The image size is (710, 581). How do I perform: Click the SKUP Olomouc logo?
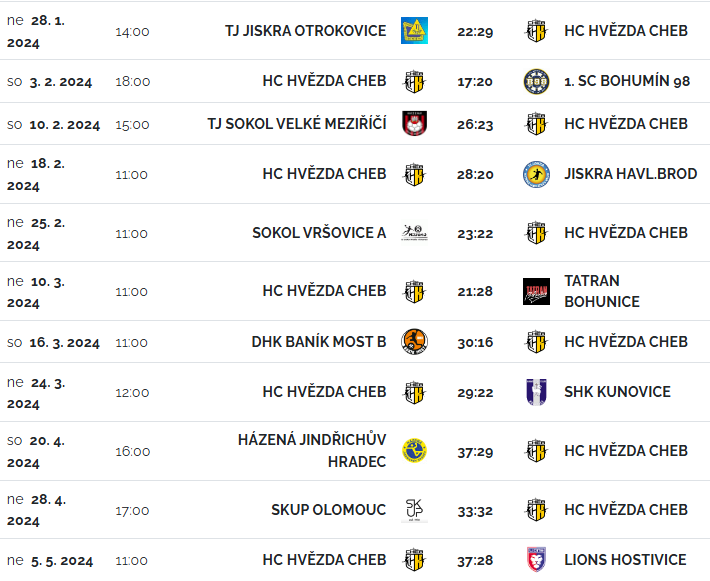(414, 510)
